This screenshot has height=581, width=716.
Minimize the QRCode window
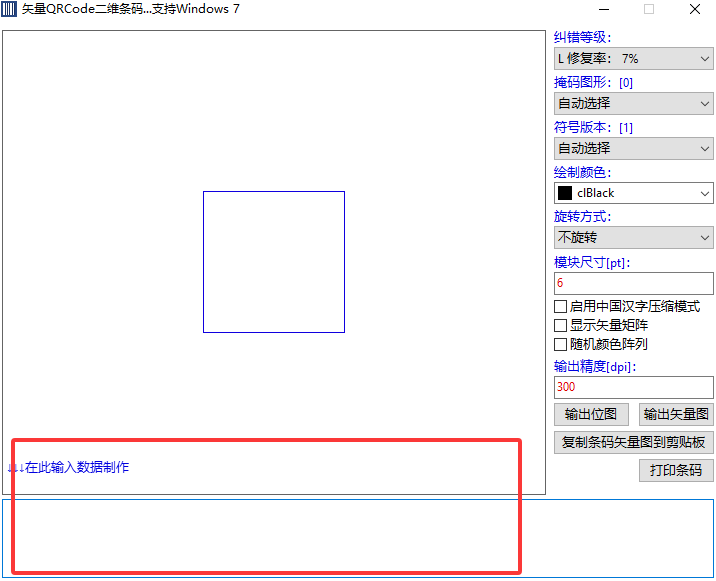[604, 9]
